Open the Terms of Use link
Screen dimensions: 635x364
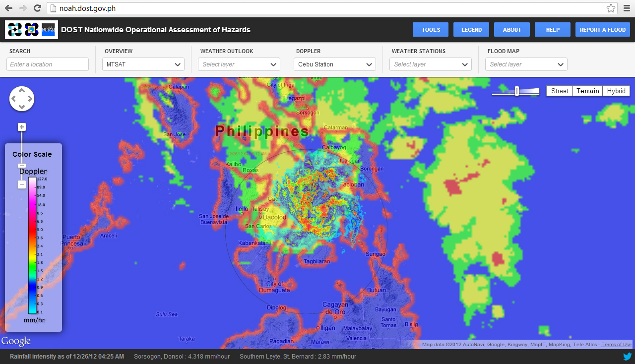click(x=616, y=344)
